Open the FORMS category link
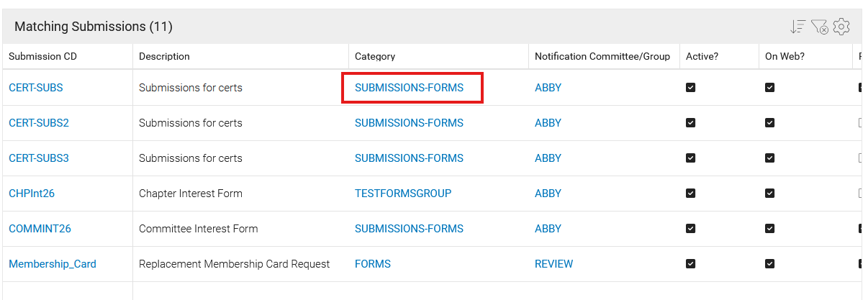The image size is (868, 300). tap(373, 264)
